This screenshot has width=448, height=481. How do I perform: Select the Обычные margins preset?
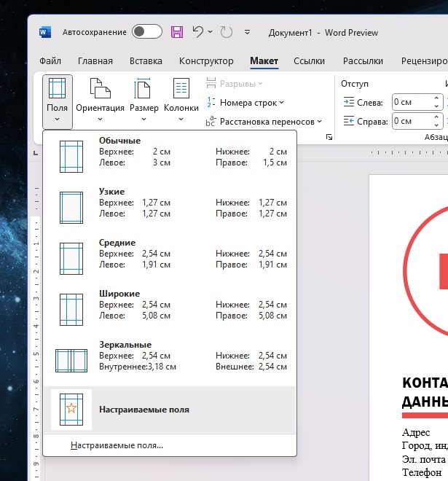pyautogui.click(x=170, y=157)
